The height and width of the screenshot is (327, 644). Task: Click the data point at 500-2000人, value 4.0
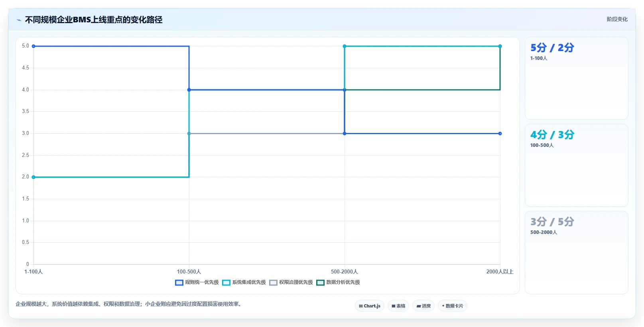coord(345,90)
